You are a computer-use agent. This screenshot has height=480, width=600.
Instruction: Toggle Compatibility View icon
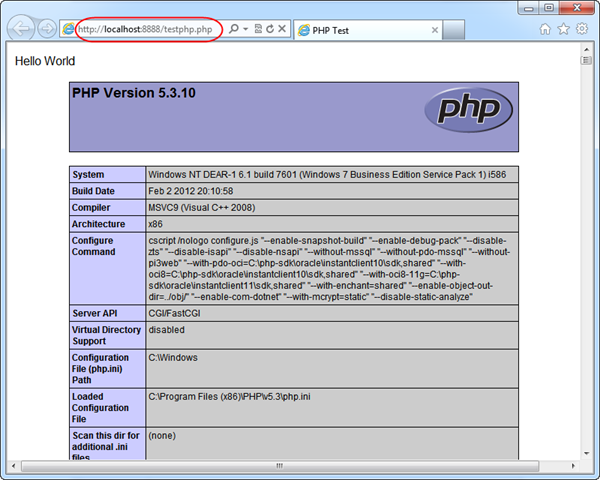tap(258, 29)
